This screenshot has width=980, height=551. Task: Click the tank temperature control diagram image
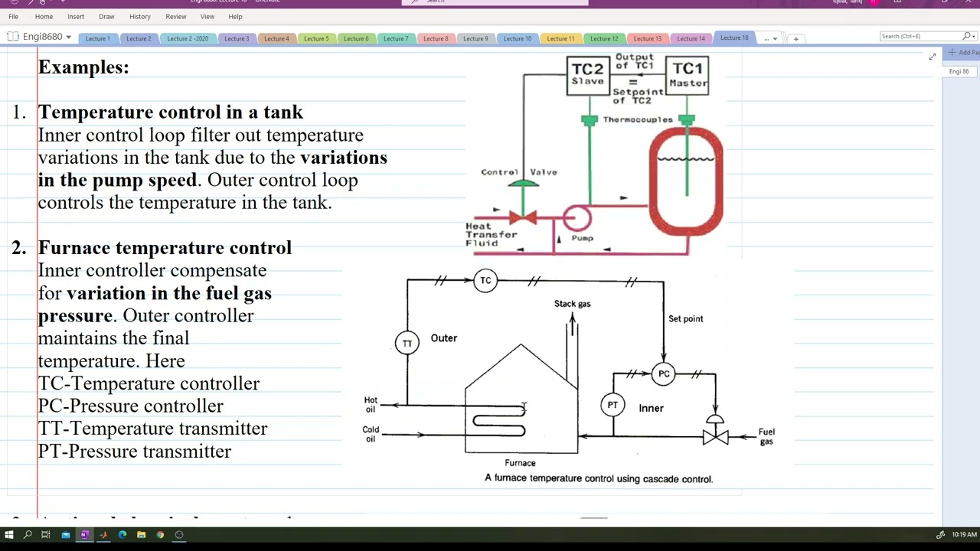[595, 154]
